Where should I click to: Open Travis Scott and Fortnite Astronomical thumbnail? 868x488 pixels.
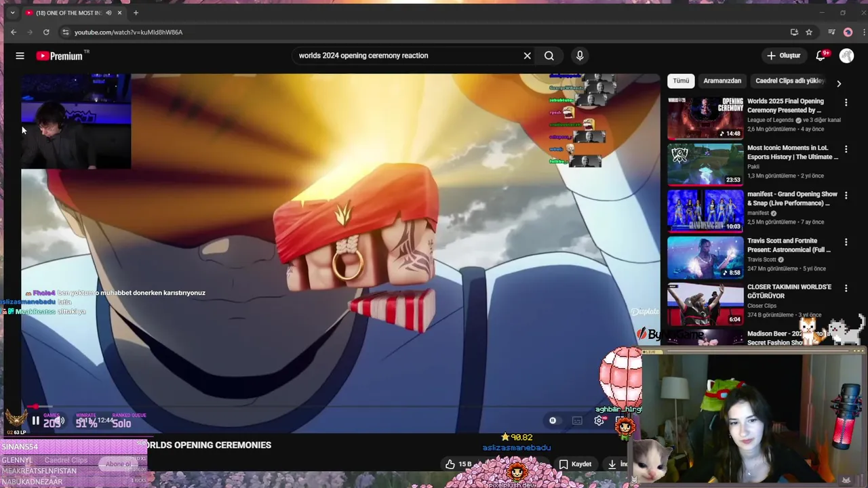coord(705,257)
